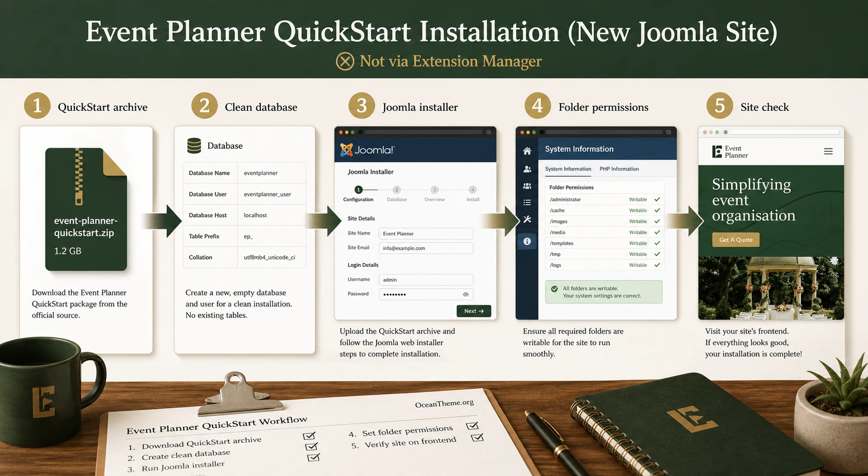868x476 pixels.
Task: Open wrench tools icon in admin sidebar
Action: click(527, 219)
